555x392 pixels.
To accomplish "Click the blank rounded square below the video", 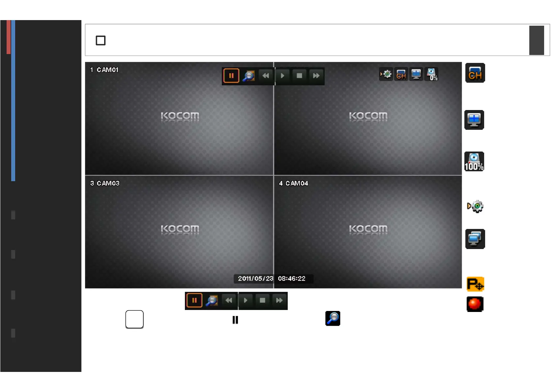I will (x=134, y=319).
